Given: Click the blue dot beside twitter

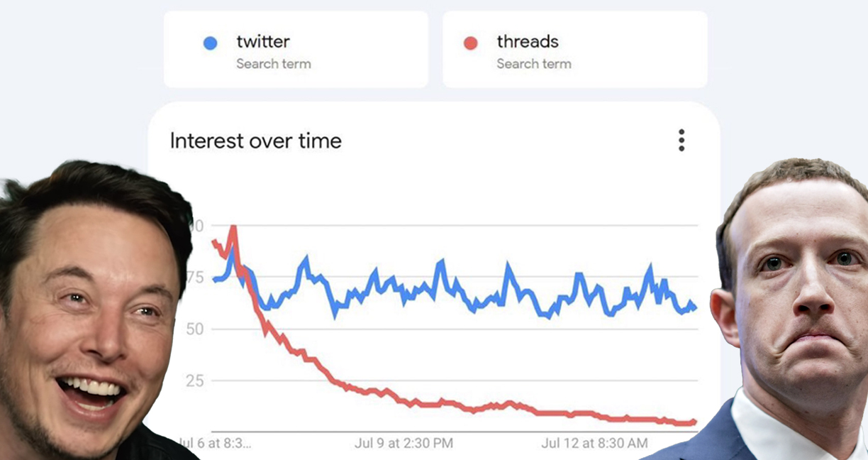Looking at the screenshot, I should (210, 43).
